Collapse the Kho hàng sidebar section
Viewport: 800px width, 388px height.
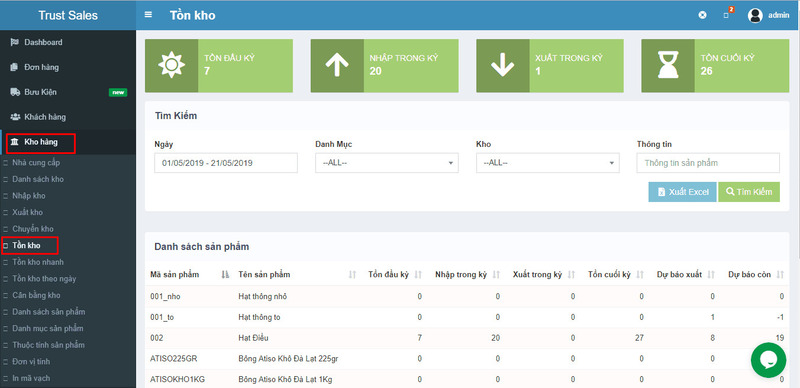[68, 142]
